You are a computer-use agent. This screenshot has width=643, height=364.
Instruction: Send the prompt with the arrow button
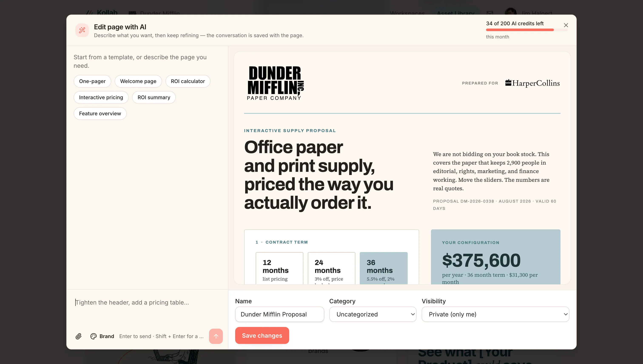pos(216,336)
